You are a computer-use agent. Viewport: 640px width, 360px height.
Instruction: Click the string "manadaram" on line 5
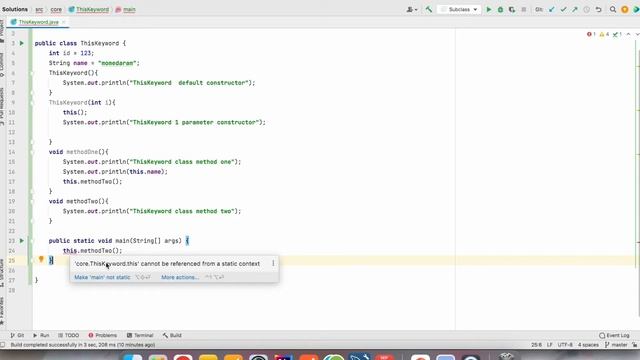pyautogui.click(x=117, y=63)
